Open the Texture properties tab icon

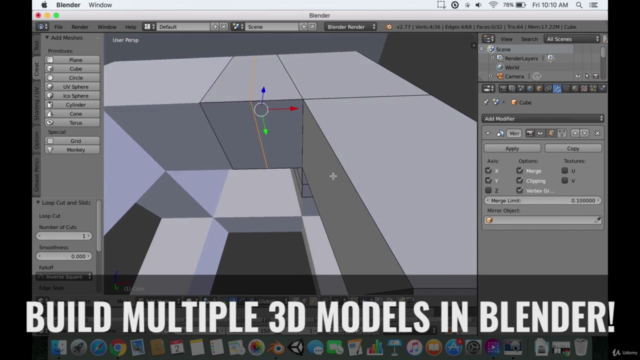click(x=584, y=89)
